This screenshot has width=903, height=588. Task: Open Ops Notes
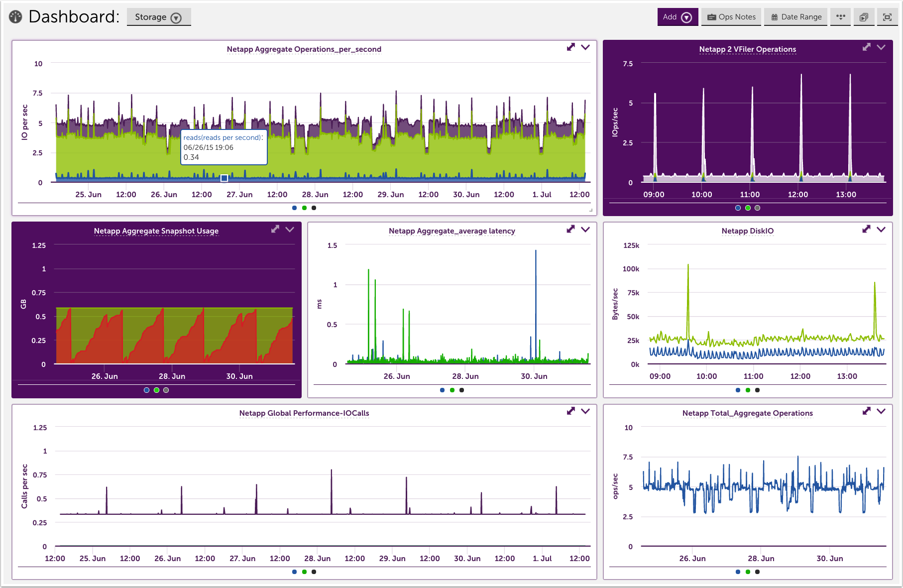(731, 17)
